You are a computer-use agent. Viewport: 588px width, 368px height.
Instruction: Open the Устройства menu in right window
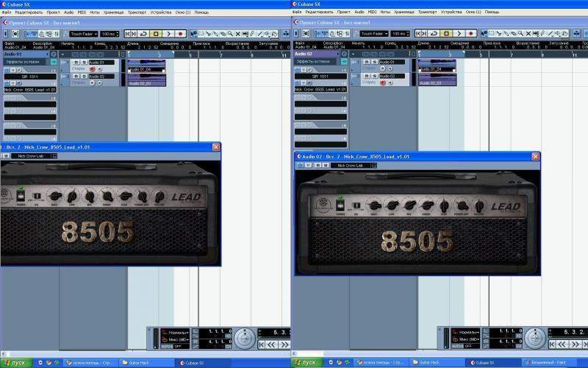(x=451, y=12)
